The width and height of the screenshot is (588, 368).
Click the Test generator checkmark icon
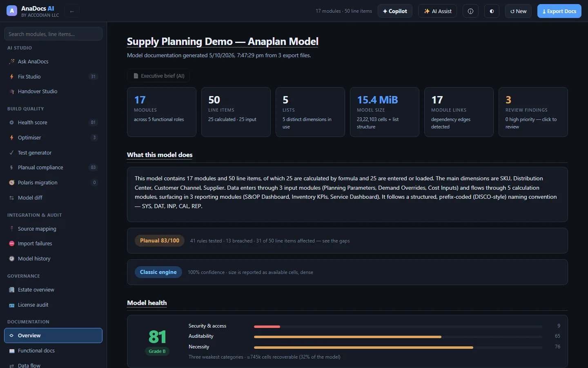click(11, 153)
